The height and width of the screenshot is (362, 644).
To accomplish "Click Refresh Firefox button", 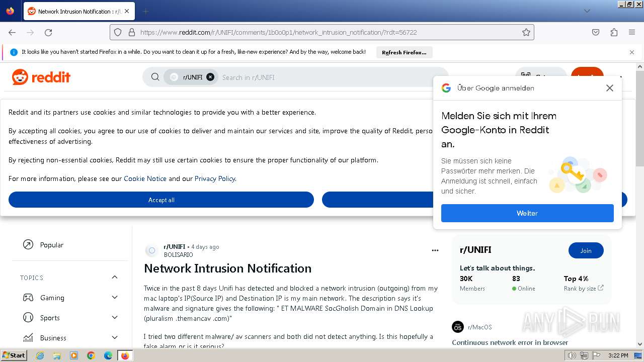I will (x=404, y=52).
